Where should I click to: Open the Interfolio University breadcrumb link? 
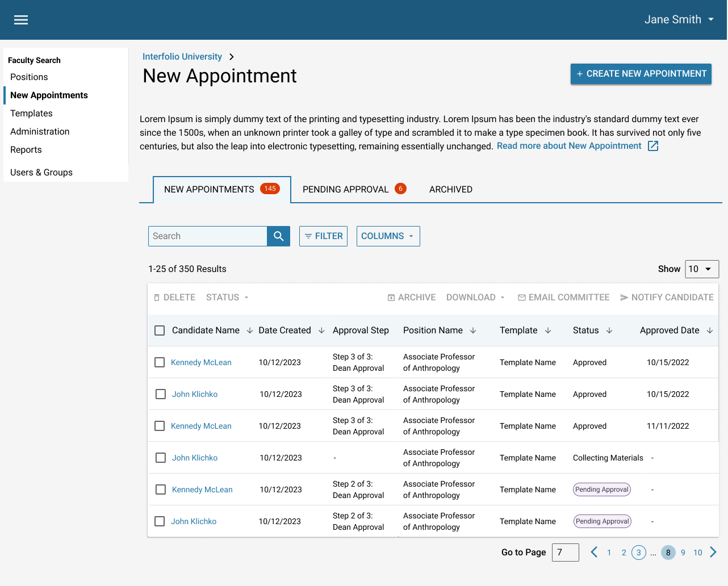(182, 57)
